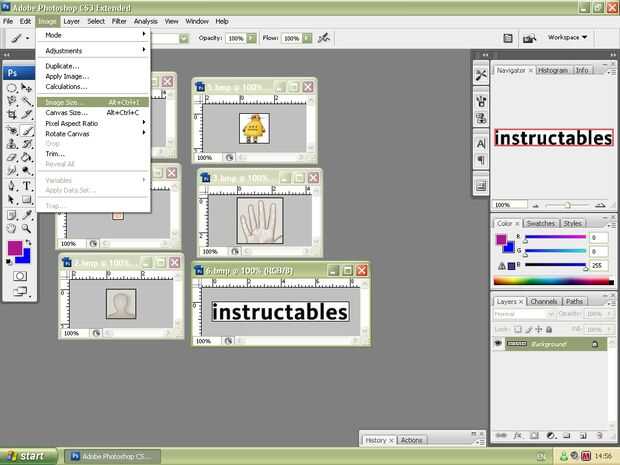Toggle lock all in Layers panel
This screenshot has height=465, width=620.
point(549,329)
